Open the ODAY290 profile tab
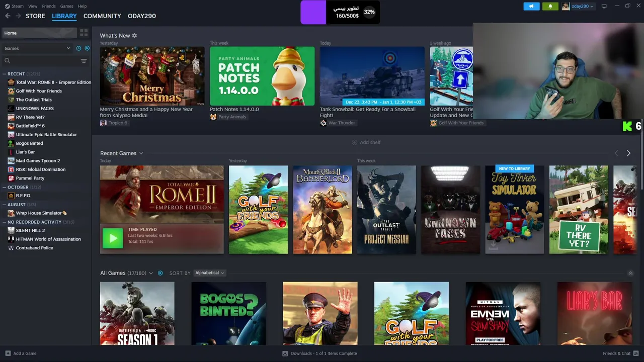Screen dimensions: 644x362 click(x=142, y=16)
